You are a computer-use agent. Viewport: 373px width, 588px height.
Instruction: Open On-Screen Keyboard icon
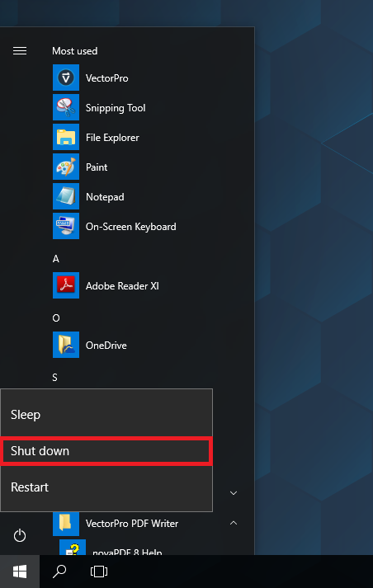click(66, 226)
